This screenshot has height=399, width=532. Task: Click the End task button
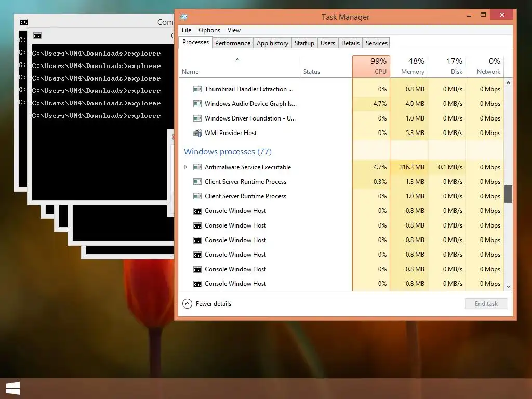486,303
